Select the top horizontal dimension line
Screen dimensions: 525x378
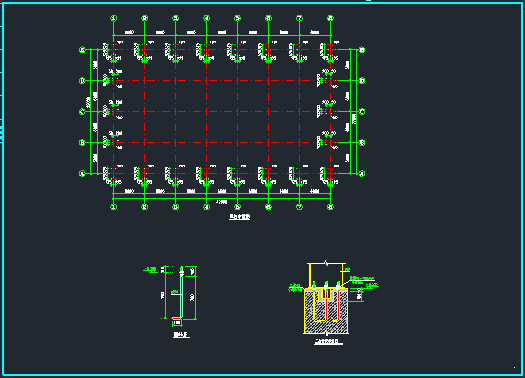point(222,35)
